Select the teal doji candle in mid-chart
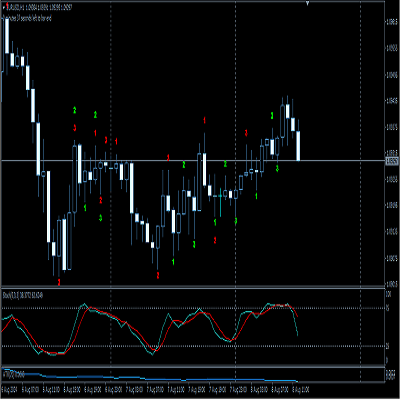This screenshot has height=400, width=400. pos(220,196)
